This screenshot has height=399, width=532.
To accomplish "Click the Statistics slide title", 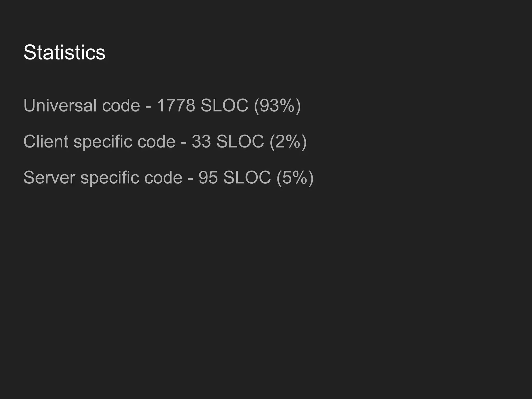I will tap(64, 52).
